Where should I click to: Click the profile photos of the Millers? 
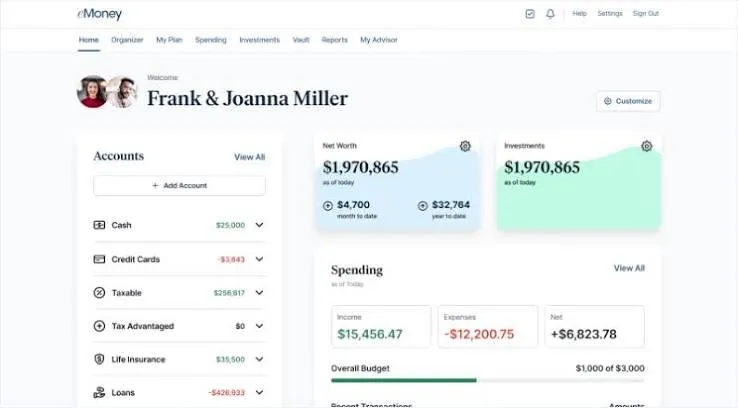click(x=107, y=92)
